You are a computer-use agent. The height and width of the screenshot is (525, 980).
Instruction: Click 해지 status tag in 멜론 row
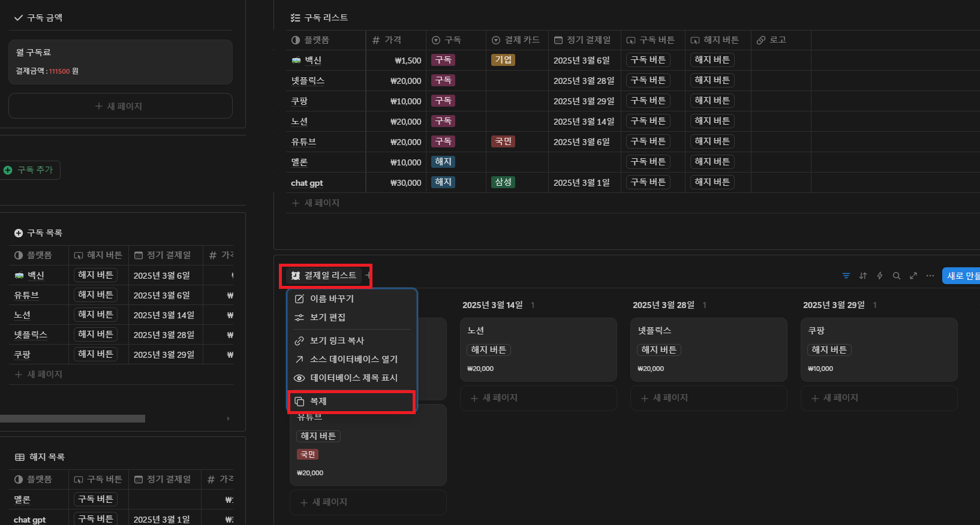[x=443, y=162]
